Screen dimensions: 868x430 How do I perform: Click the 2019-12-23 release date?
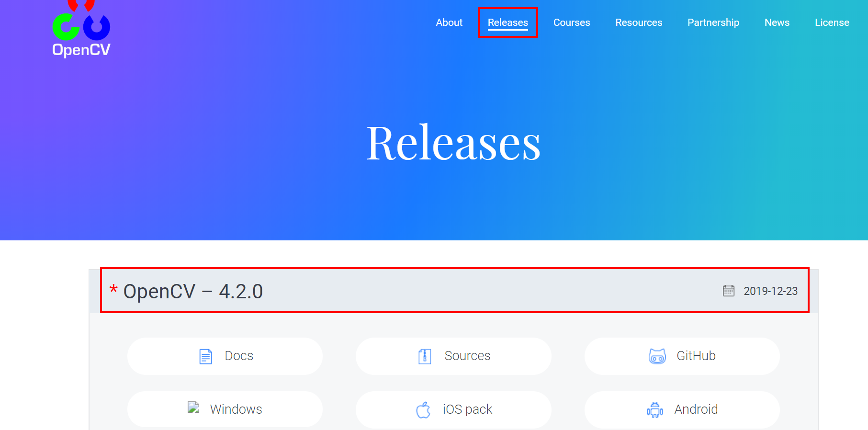point(770,291)
